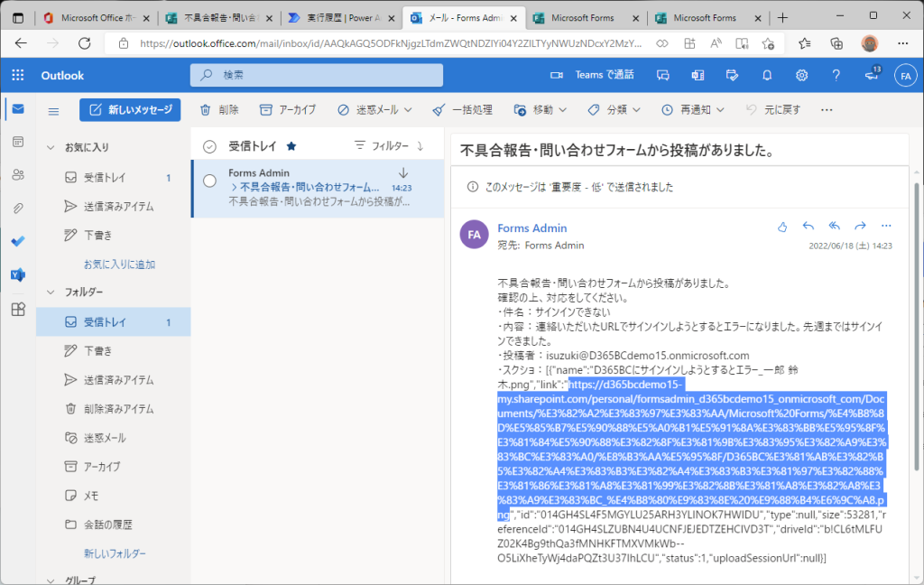Open the Outlook app launcher grid
The image size is (924, 585).
click(x=18, y=75)
